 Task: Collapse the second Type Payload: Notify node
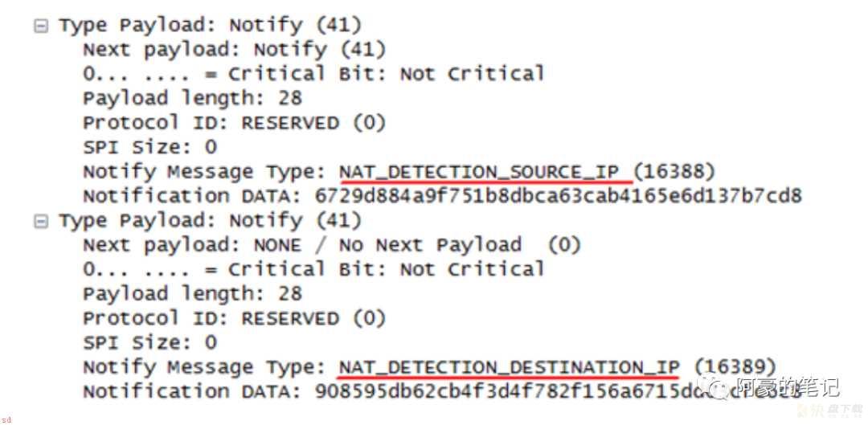coord(41,222)
